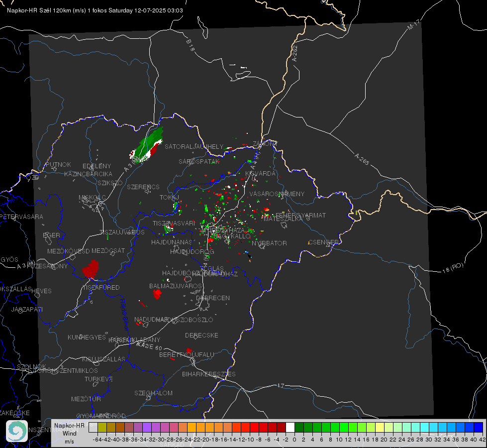Screen dimensions: 487x448
Task: Select the SZIKSZÓ city label
Action: 110,183
